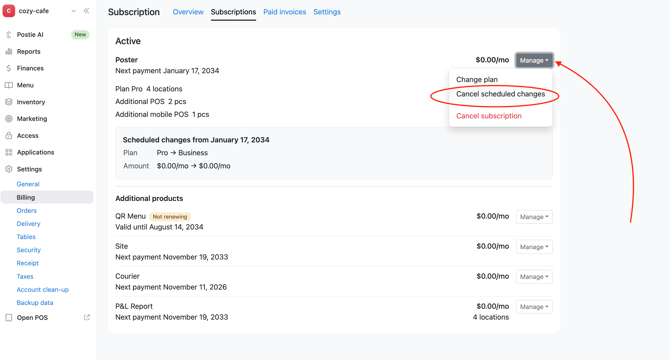Open Taxes settings link
Viewport: 670px width, 360px height.
coord(25,276)
